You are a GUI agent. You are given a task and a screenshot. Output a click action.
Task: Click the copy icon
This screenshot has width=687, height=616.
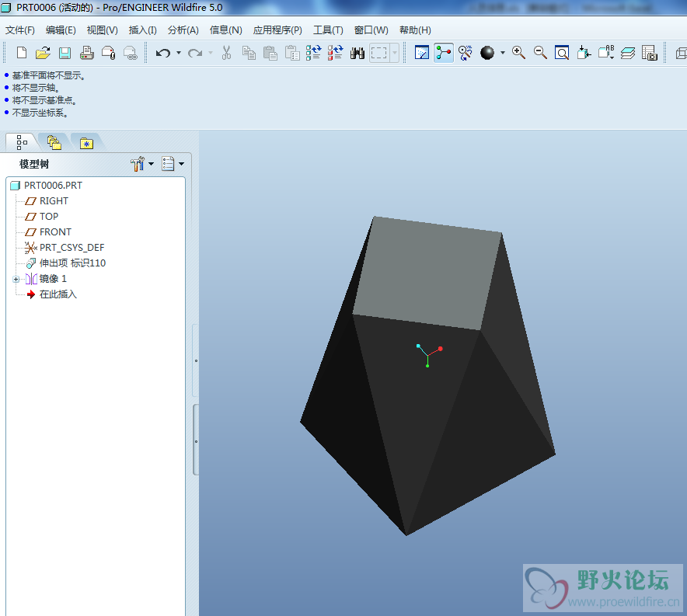click(249, 53)
